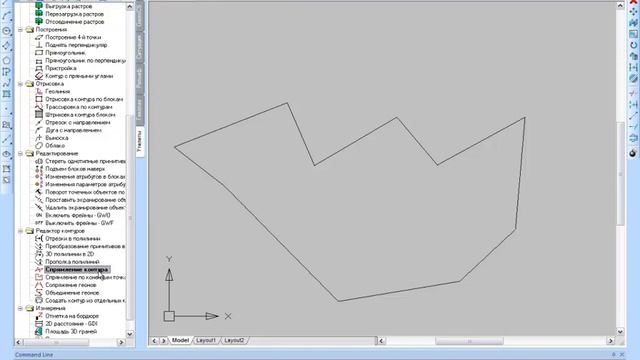Click the Перезагрузка растров green icon
This screenshot has width=640, height=360.
click(x=39, y=14)
